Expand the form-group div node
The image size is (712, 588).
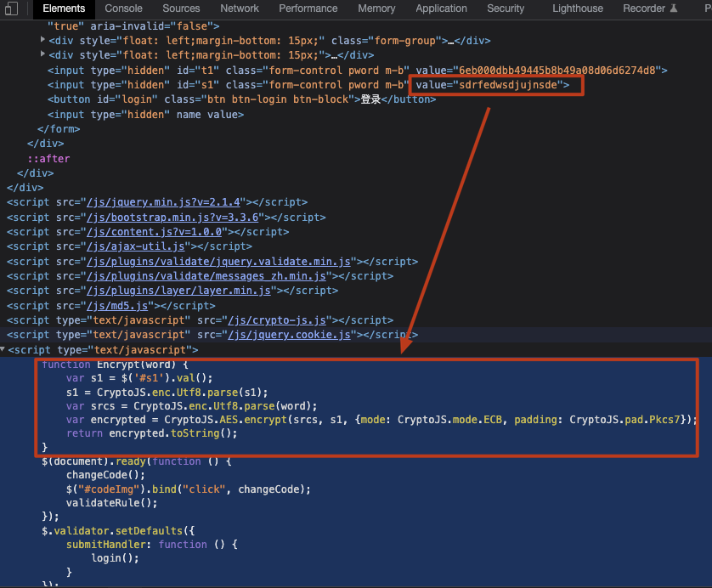click(x=42, y=39)
